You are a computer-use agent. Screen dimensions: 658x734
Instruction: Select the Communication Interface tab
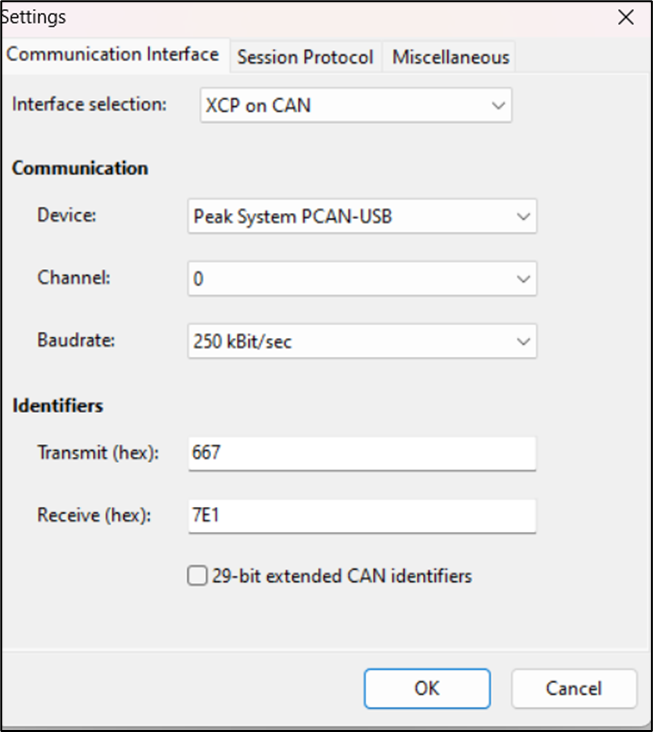click(113, 54)
